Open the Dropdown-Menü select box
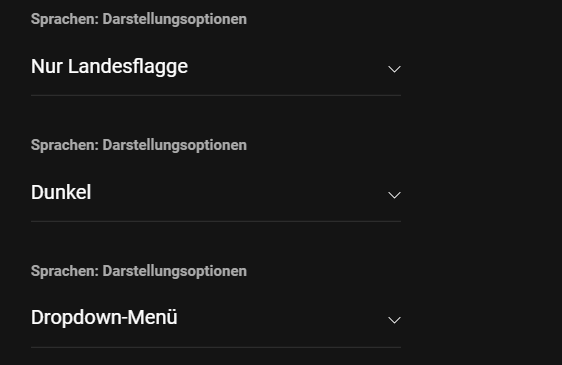The height and width of the screenshot is (365, 562). (x=216, y=318)
